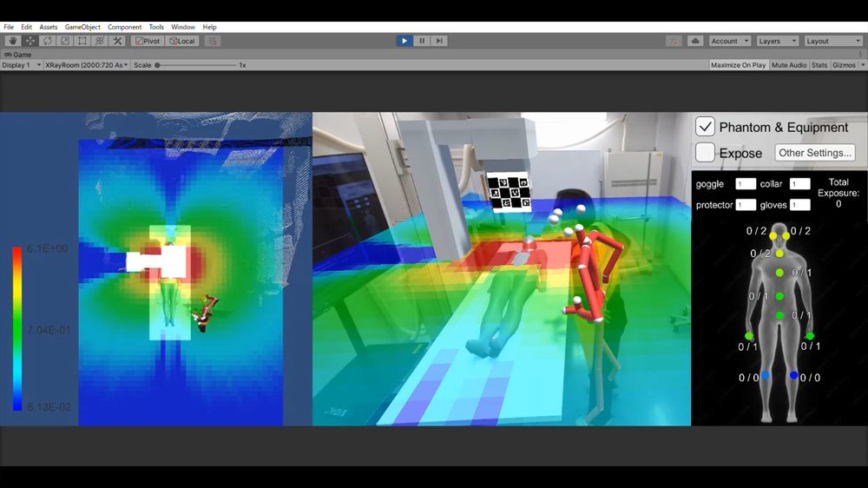
Task: Click the Play button
Action: point(404,41)
